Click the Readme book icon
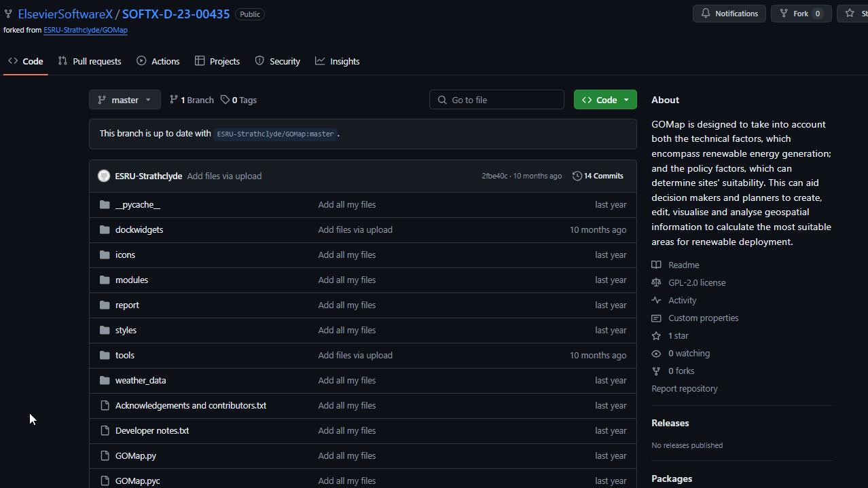The image size is (868, 488). [x=656, y=265]
